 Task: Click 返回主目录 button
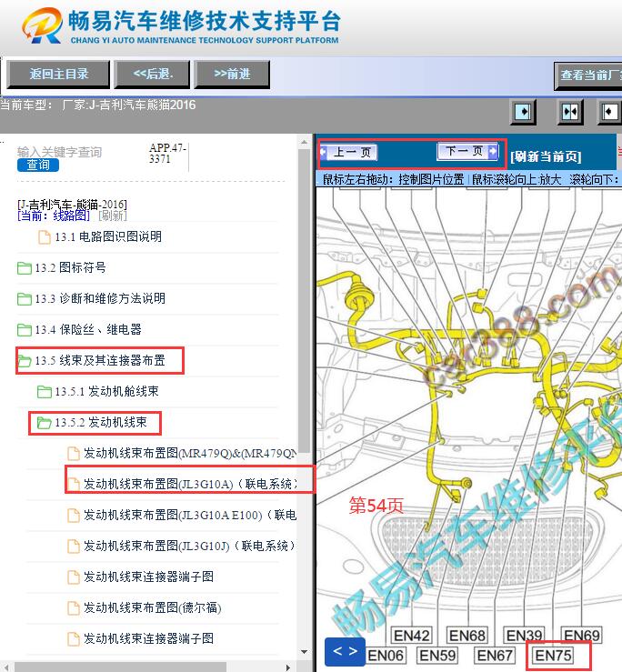58,75
